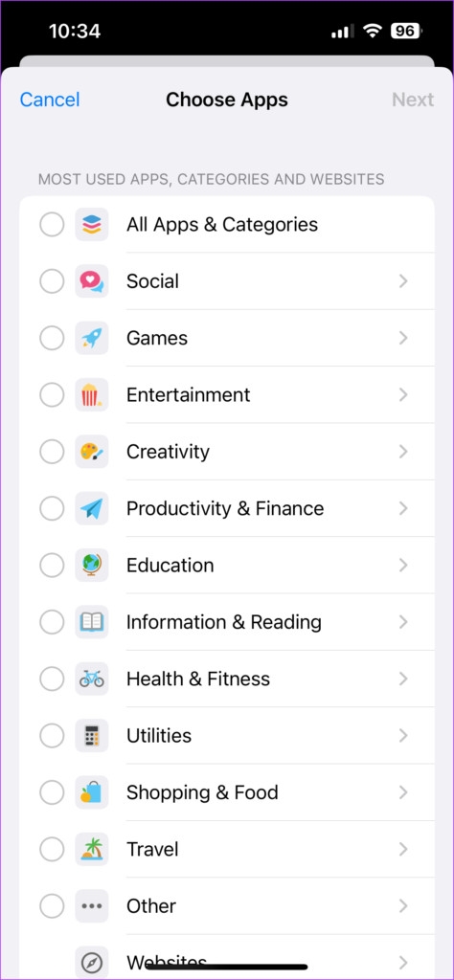Viewport: 454px width, 980px height.
Task: Select the Productivity & Finance radio circle
Action: 52,509
